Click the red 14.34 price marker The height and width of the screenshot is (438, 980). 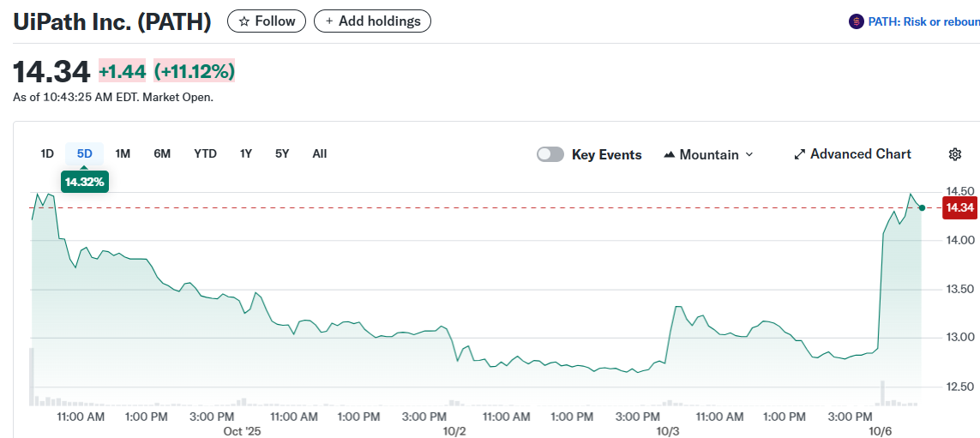click(x=959, y=207)
